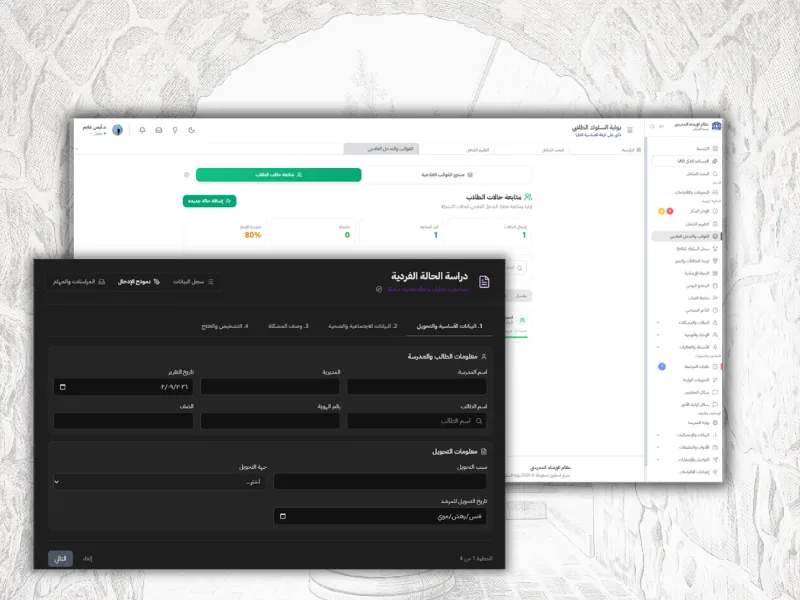Open notifications bell in the top bar
The image size is (800, 600).
[142, 130]
